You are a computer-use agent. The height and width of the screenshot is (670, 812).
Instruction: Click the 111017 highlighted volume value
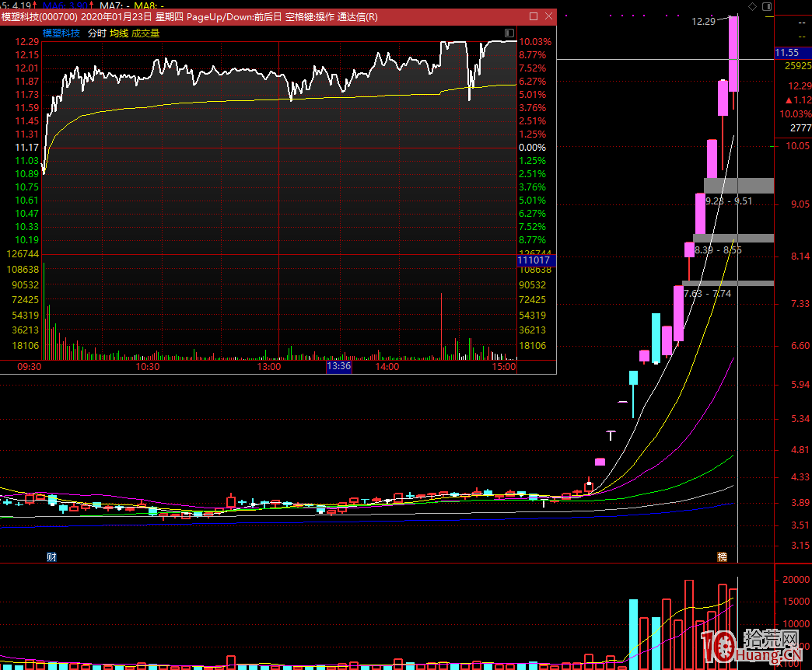pos(536,260)
